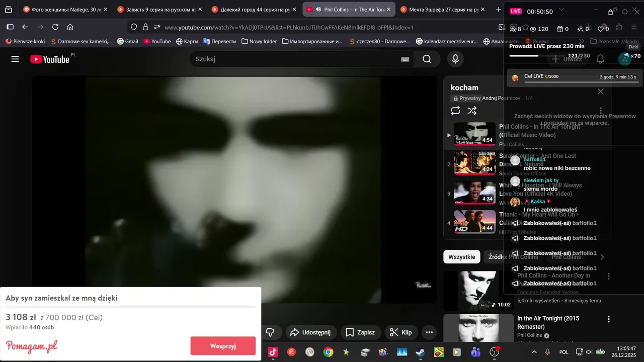Mute the Phil Collins tab audio

pos(318,10)
